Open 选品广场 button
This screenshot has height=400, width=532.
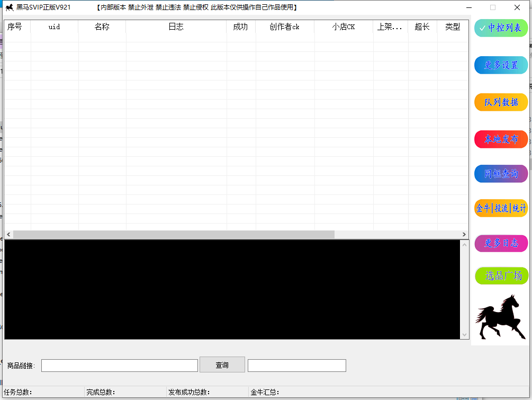coord(501,275)
